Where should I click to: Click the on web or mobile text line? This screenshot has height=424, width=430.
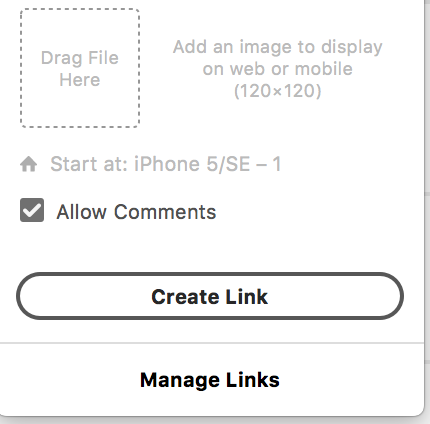(x=277, y=69)
